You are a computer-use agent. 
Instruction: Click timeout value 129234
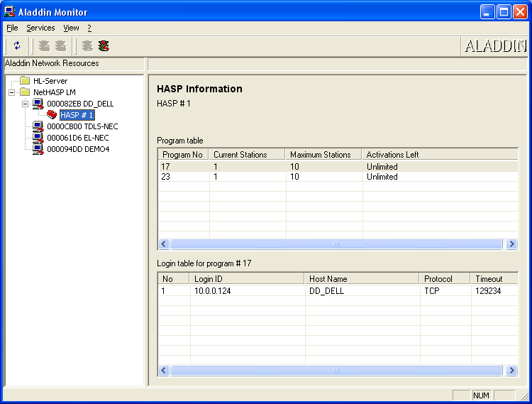click(488, 291)
